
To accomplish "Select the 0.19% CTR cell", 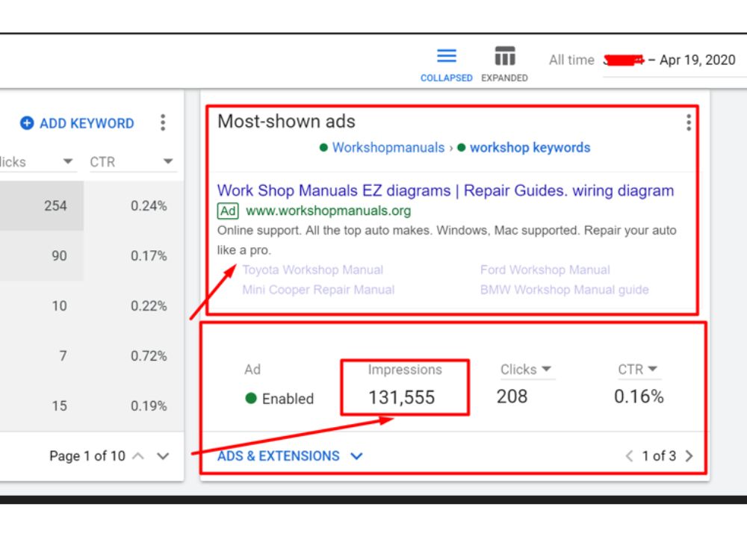I will (x=149, y=405).
